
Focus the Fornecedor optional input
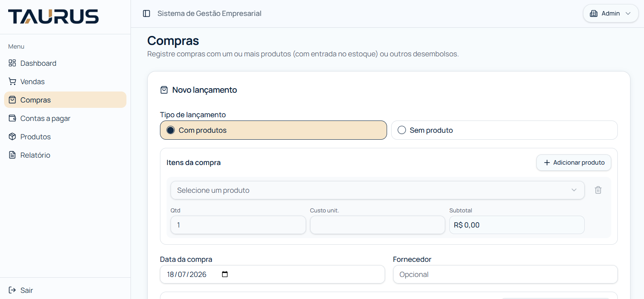click(505, 274)
